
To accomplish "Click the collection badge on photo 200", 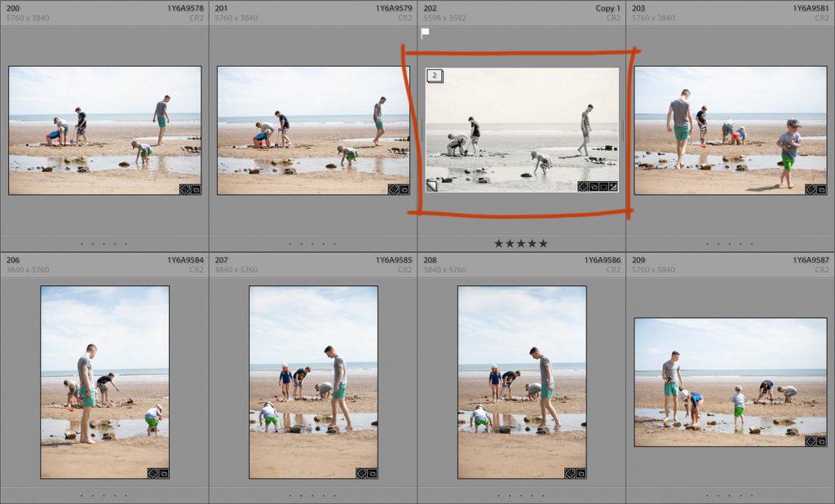I will (x=196, y=189).
